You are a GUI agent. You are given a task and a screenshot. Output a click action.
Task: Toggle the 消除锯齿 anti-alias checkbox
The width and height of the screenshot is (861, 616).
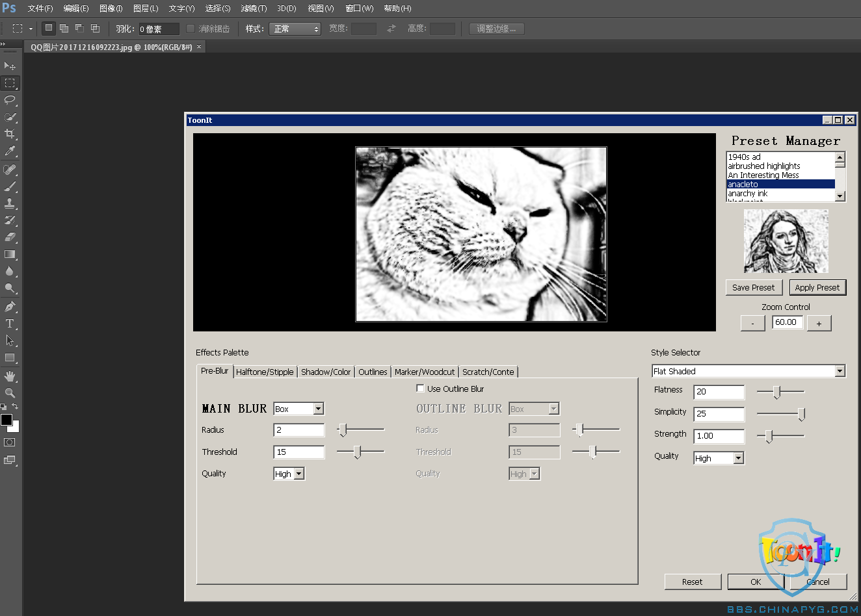point(191,29)
